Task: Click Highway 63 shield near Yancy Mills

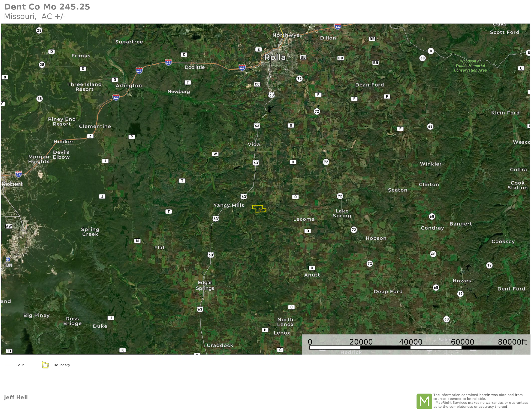Action: click(244, 196)
